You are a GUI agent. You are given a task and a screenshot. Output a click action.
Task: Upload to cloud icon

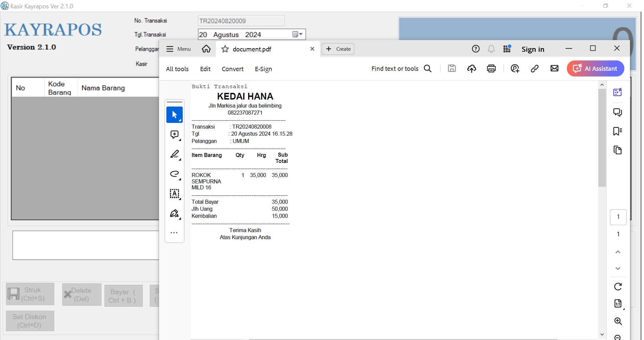point(471,68)
